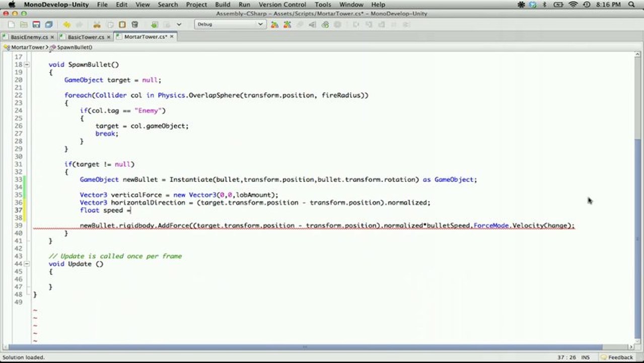
Task: Undo with the yellow back arrow
Action: (66, 24)
